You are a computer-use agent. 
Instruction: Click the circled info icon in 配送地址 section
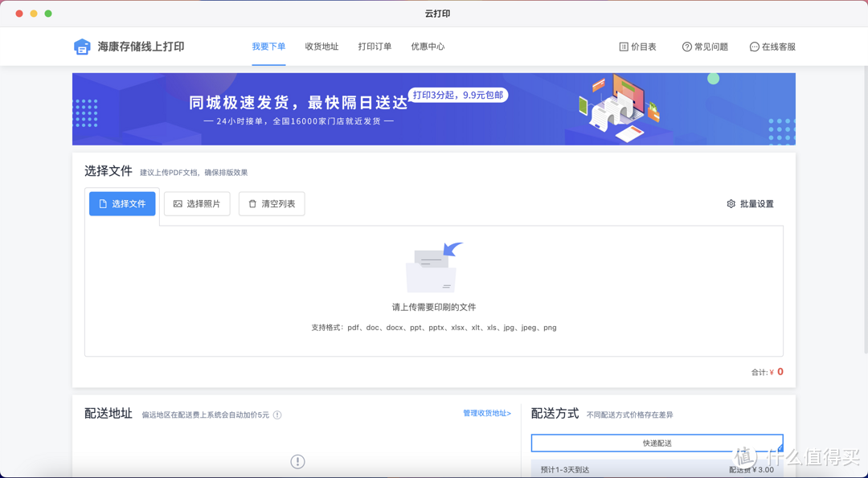297,462
